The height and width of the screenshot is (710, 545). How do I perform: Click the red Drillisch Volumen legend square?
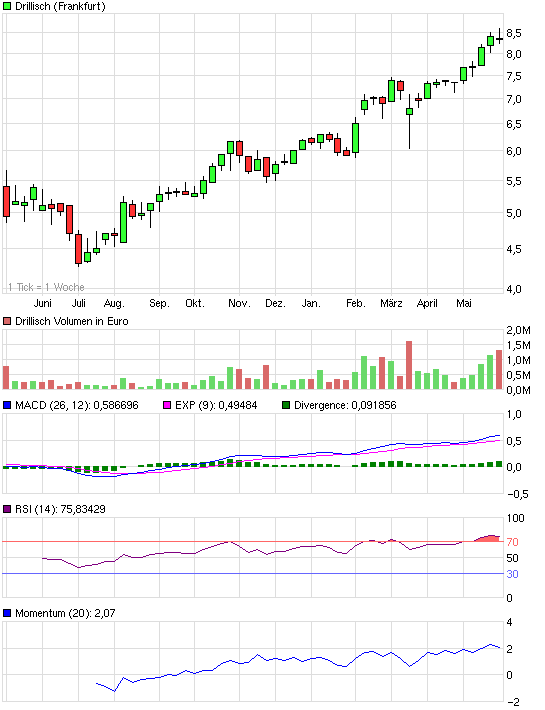(7, 321)
